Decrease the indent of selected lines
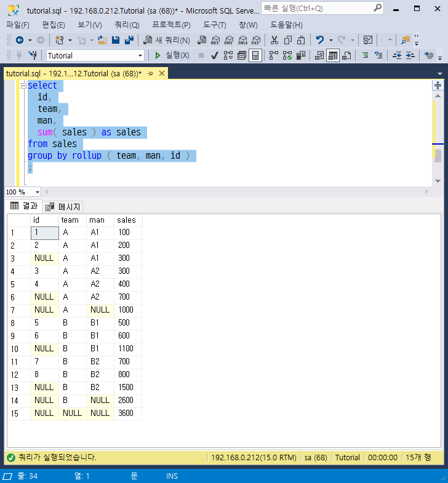The height and width of the screenshot is (483, 448). (x=397, y=55)
